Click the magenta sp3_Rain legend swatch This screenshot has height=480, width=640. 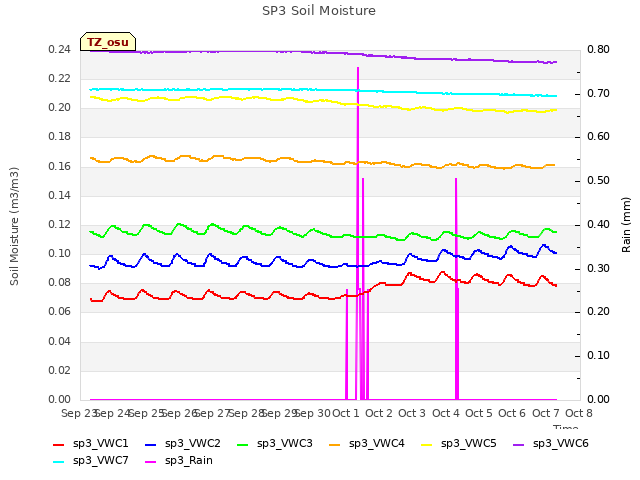click(151, 462)
